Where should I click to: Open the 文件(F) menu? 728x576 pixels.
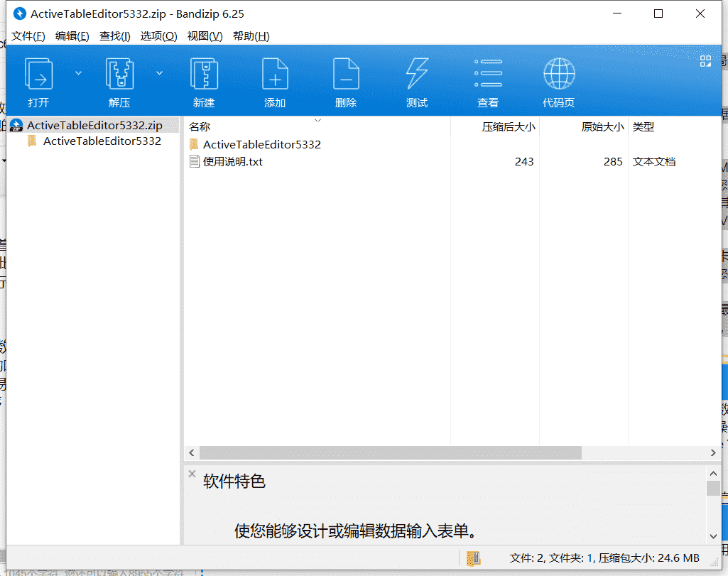coord(28,36)
